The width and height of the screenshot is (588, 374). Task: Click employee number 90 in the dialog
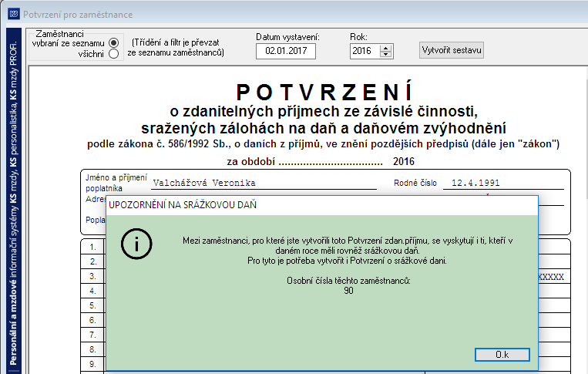(x=348, y=291)
